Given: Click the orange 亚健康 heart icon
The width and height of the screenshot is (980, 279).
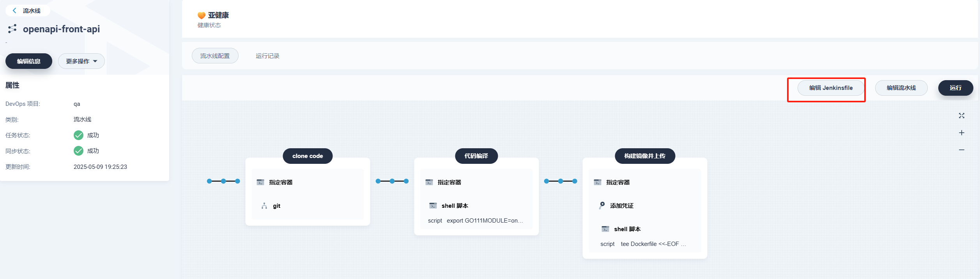Looking at the screenshot, I should 202,15.
